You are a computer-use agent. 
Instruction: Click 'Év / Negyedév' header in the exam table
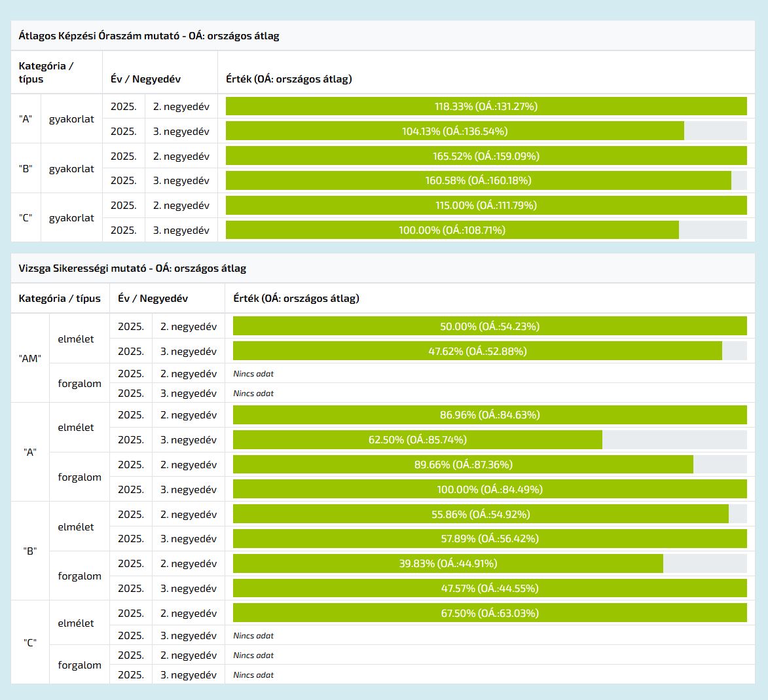click(153, 299)
